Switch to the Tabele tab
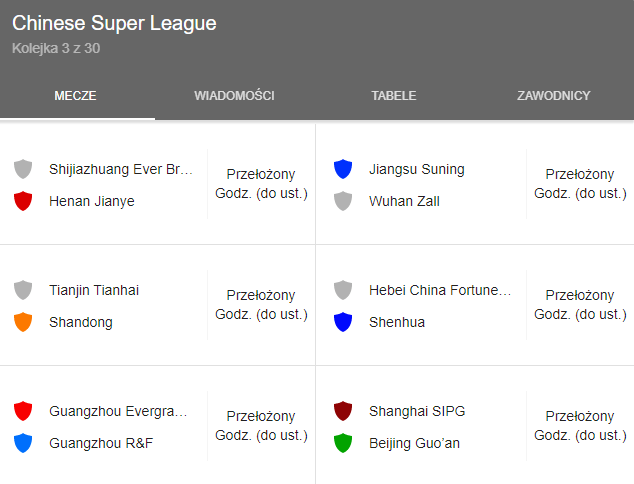Viewport: 634px width, 484px height. click(x=394, y=96)
